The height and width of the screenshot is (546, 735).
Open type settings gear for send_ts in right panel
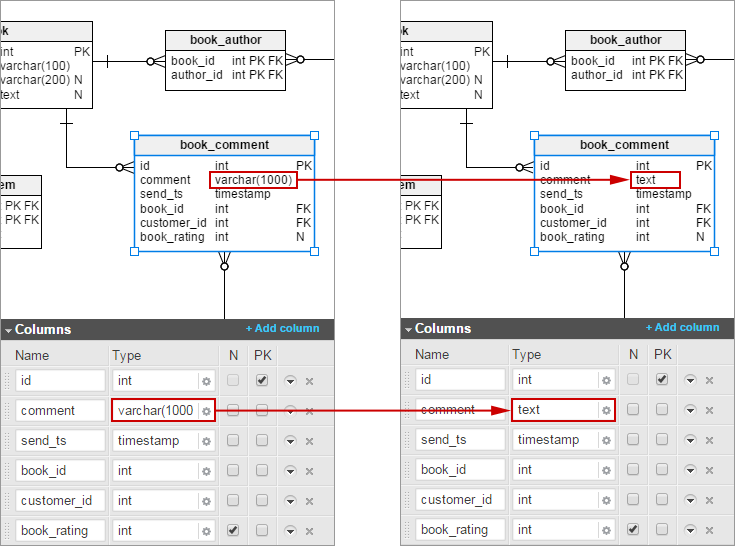point(606,440)
